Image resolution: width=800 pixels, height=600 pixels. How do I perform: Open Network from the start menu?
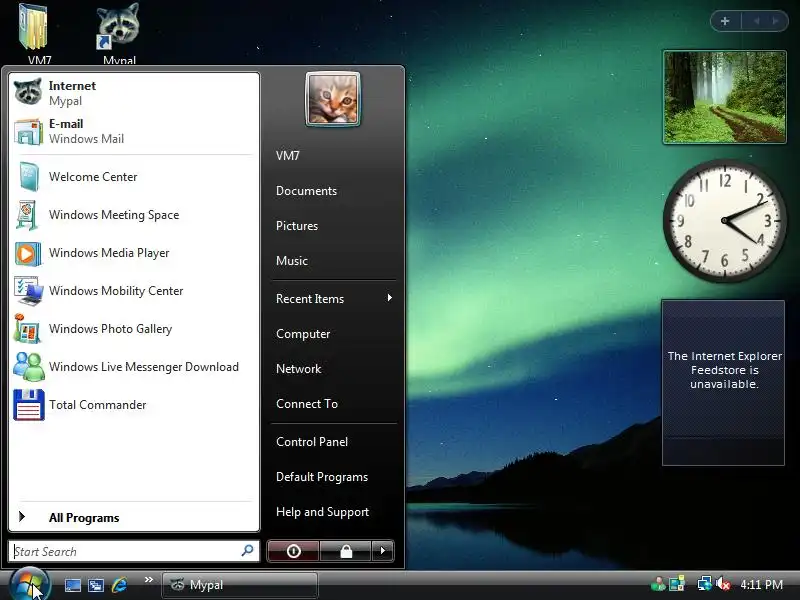333,368
